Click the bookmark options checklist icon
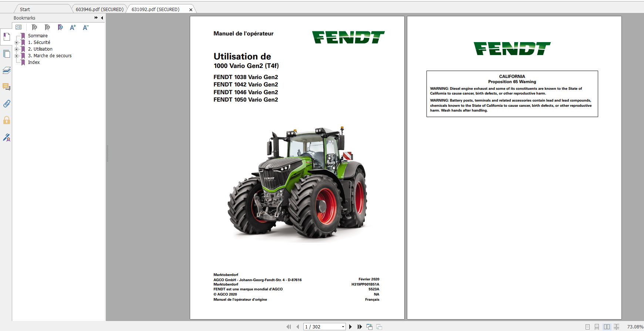This screenshot has height=331, width=644. coord(18,27)
